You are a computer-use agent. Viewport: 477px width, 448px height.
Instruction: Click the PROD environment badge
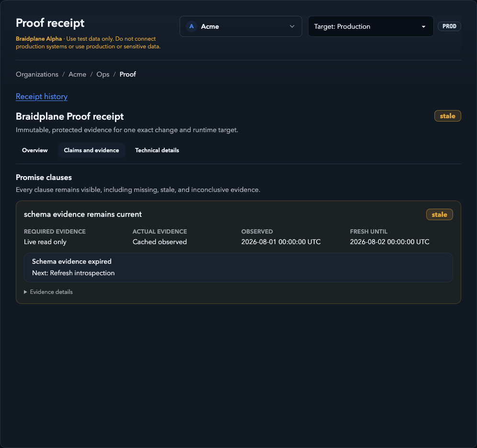click(449, 26)
